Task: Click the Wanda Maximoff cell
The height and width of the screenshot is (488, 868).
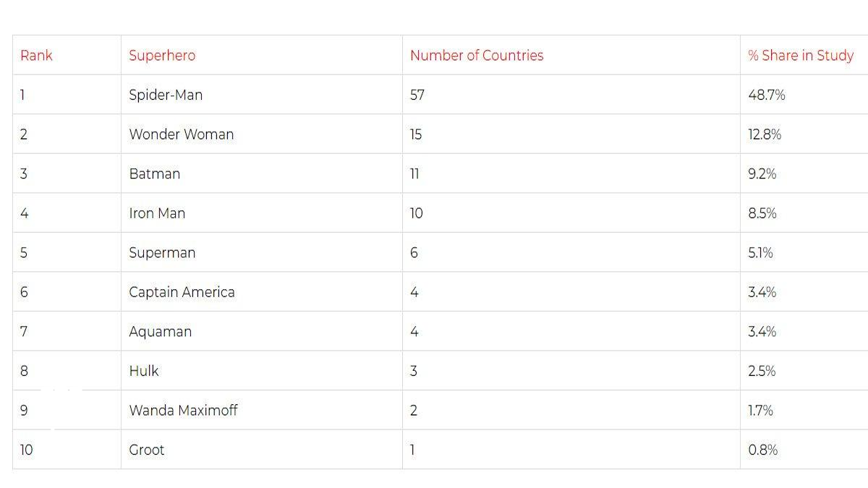Action: [183, 411]
